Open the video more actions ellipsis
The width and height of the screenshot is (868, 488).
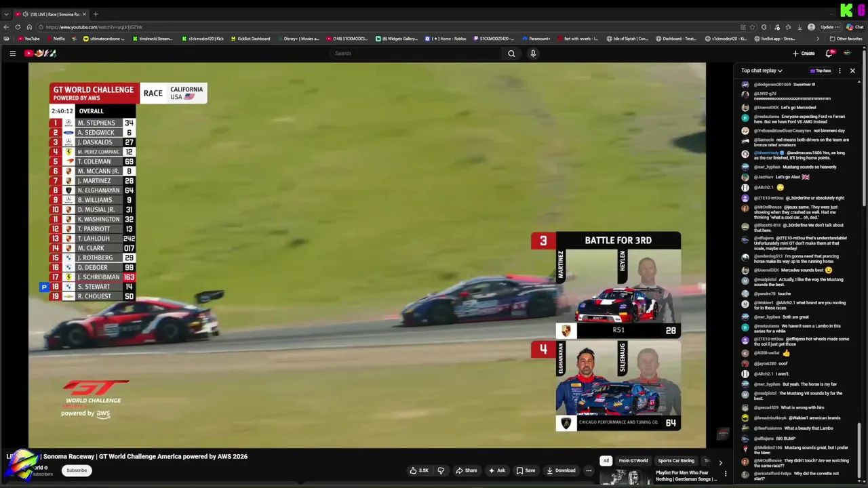(589, 470)
